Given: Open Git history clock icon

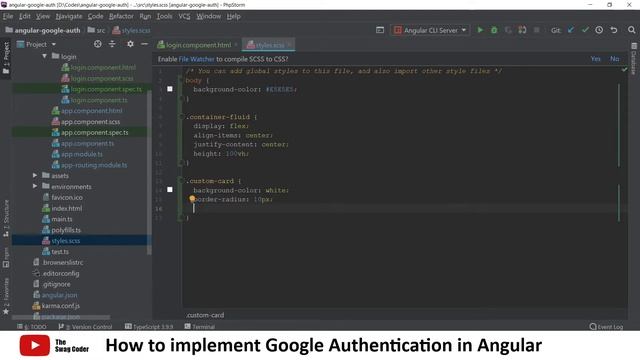Looking at the screenshot, I should click(599, 30).
